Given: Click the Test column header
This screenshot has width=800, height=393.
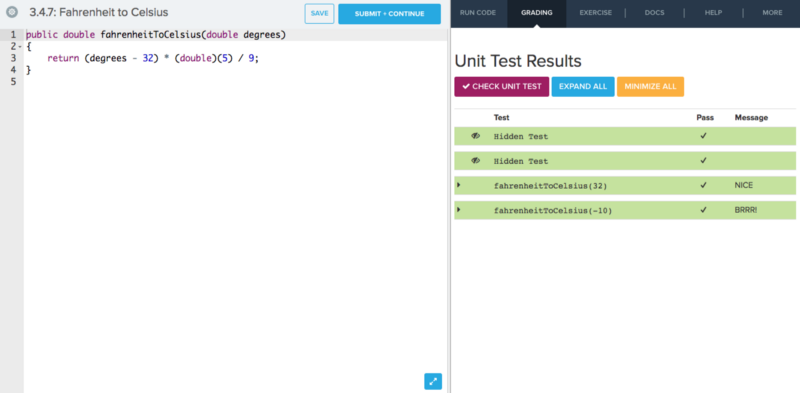Looking at the screenshot, I should coord(501,117).
